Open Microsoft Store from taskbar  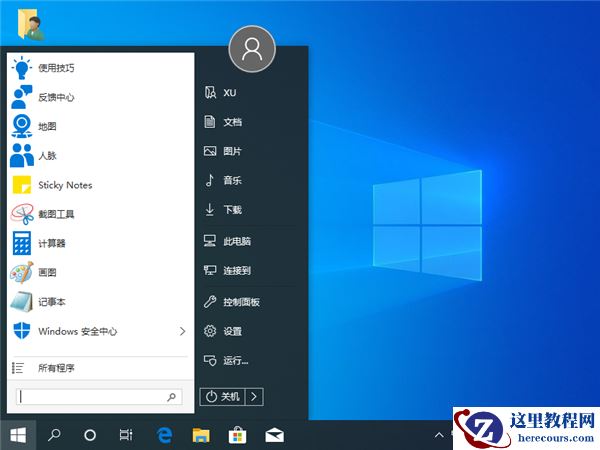pyautogui.click(x=237, y=435)
